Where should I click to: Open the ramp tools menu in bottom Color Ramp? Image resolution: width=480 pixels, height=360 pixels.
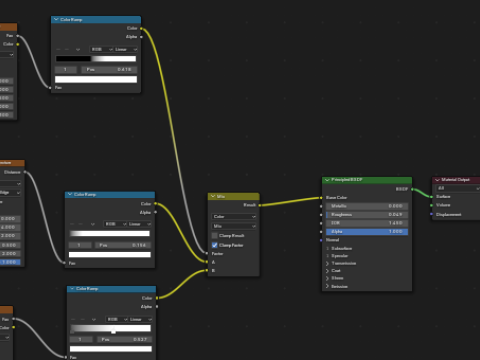click(x=94, y=319)
